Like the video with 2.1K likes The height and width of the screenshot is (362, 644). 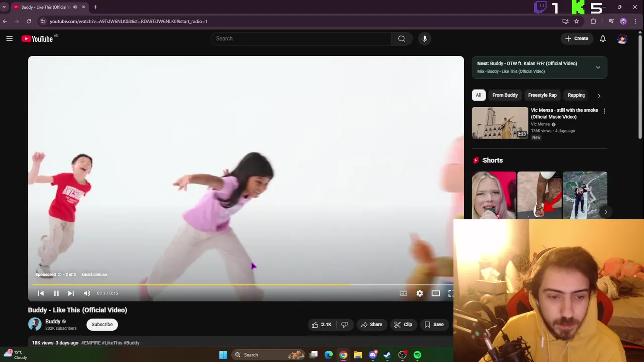(x=321, y=325)
